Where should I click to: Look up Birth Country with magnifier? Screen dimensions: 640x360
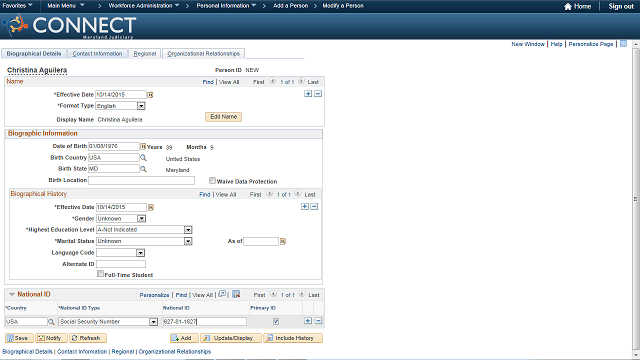point(143,158)
